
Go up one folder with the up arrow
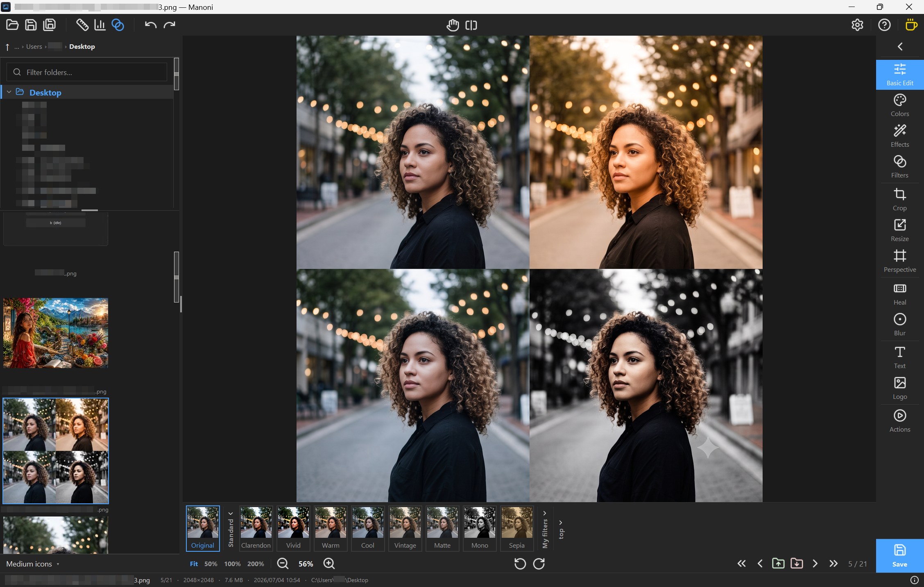pos(7,47)
